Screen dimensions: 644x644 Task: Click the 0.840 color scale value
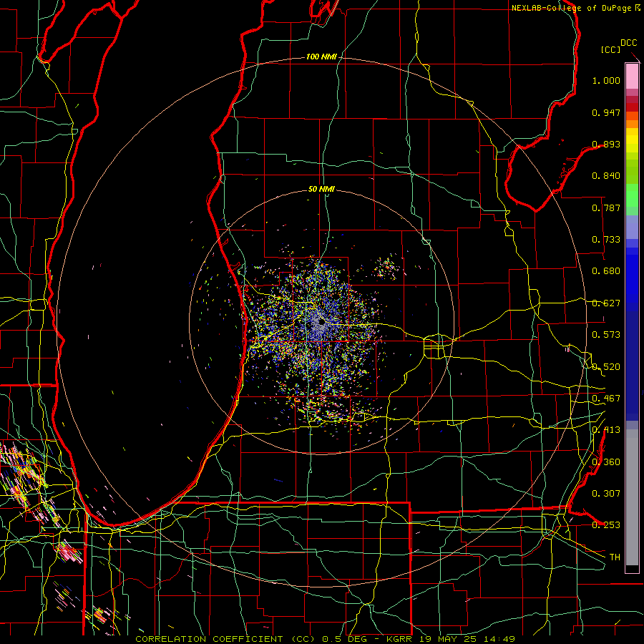[x=606, y=176]
